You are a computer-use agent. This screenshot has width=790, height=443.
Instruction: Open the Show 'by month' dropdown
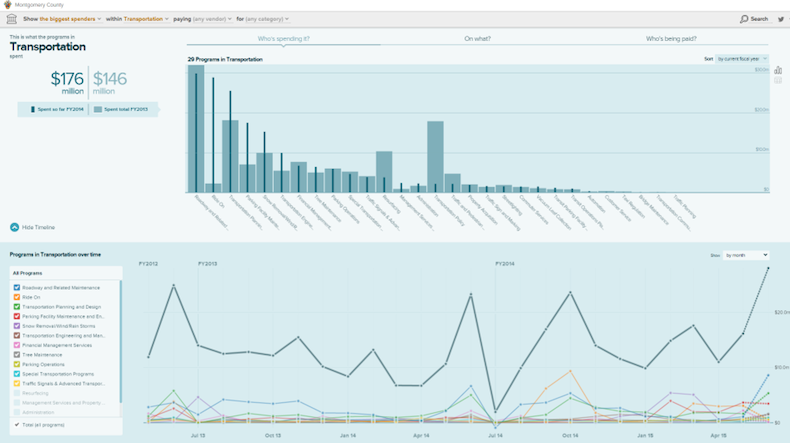pos(745,255)
